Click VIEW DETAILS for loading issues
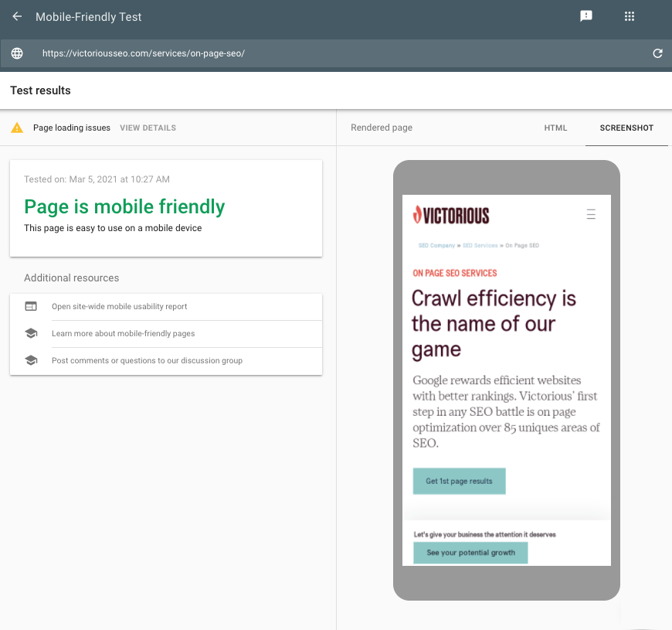Image resolution: width=672 pixels, height=630 pixels. (x=148, y=128)
